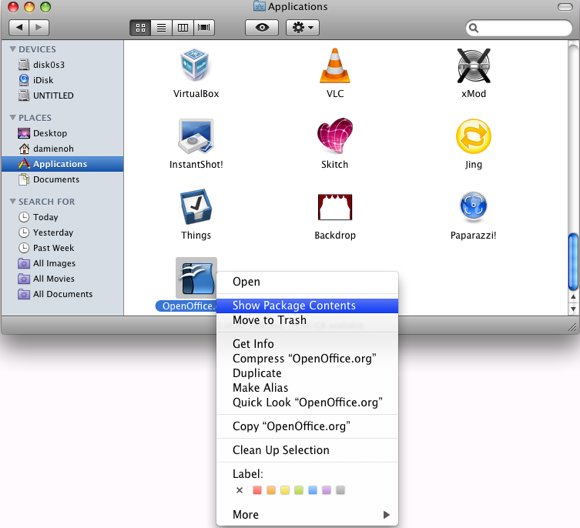Select the VLC cone icon
The width and height of the screenshot is (580, 528).
click(x=335, y=65)
